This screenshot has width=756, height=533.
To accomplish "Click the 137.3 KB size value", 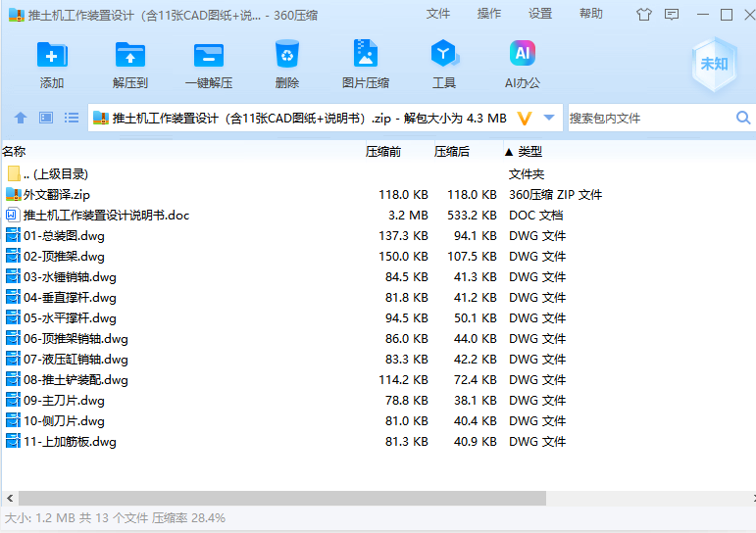I will (x=403, y=236).
